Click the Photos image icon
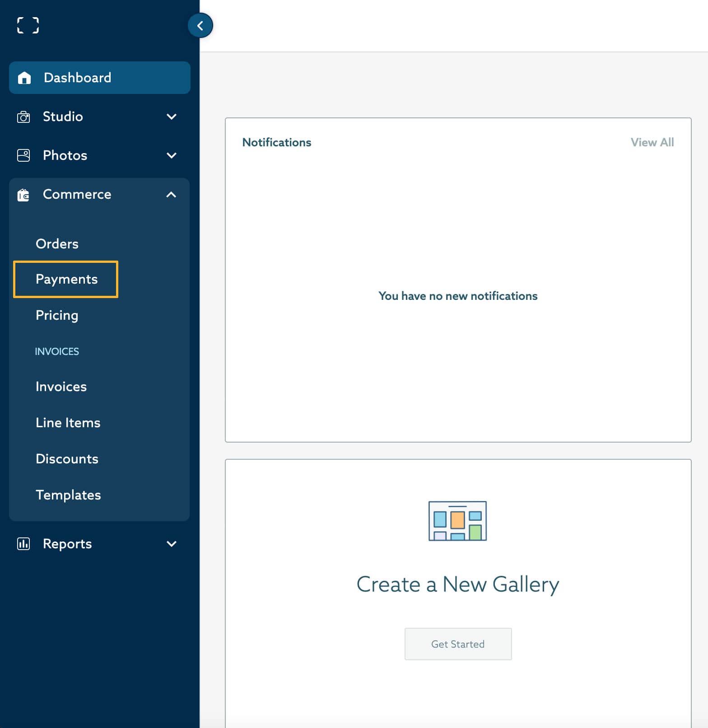This screenshot has width=708, height=728. pyautogui.click(x=23, y=155)
